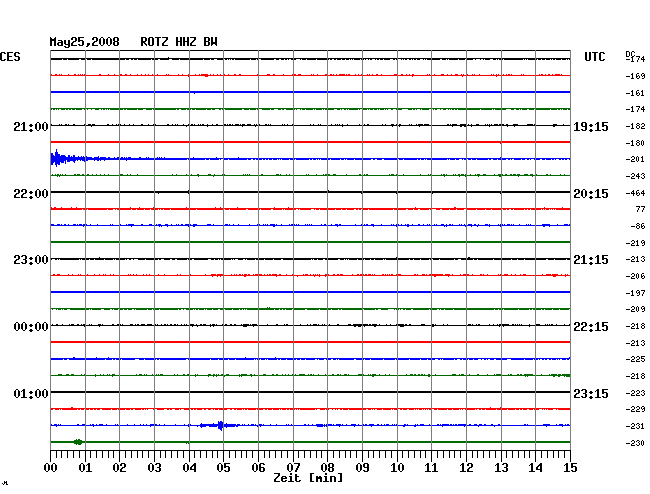Click the "00:00" local time label
The image size is (650, 494).
pos(31,327)
